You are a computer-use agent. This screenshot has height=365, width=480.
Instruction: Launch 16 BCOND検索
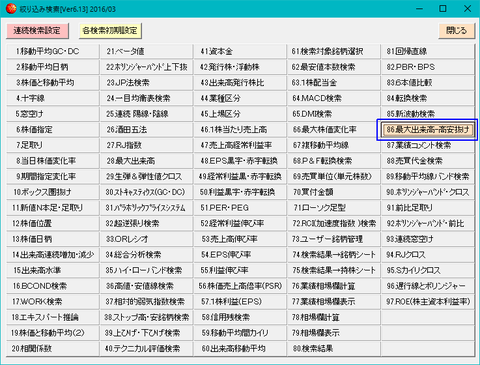(53, 286)
